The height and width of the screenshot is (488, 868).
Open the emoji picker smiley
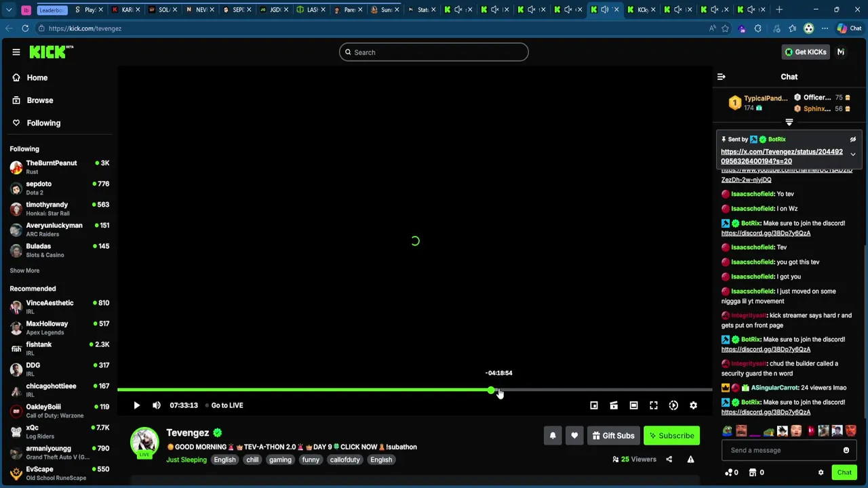point(846,450)
